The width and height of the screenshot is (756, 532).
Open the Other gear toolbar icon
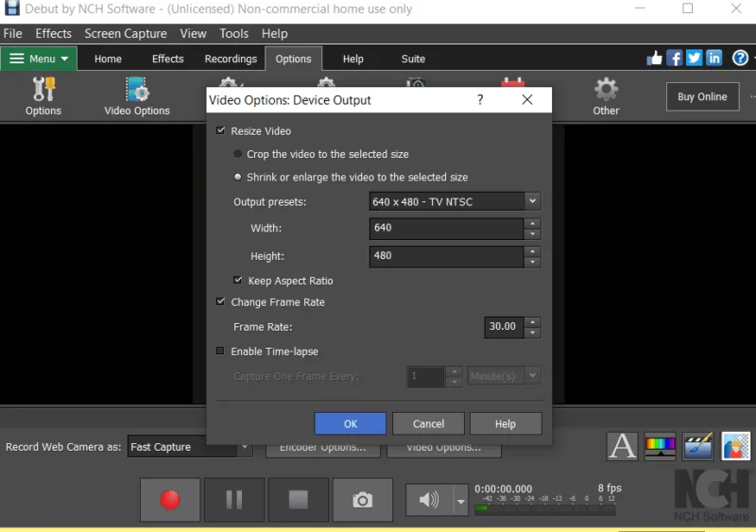606,96
